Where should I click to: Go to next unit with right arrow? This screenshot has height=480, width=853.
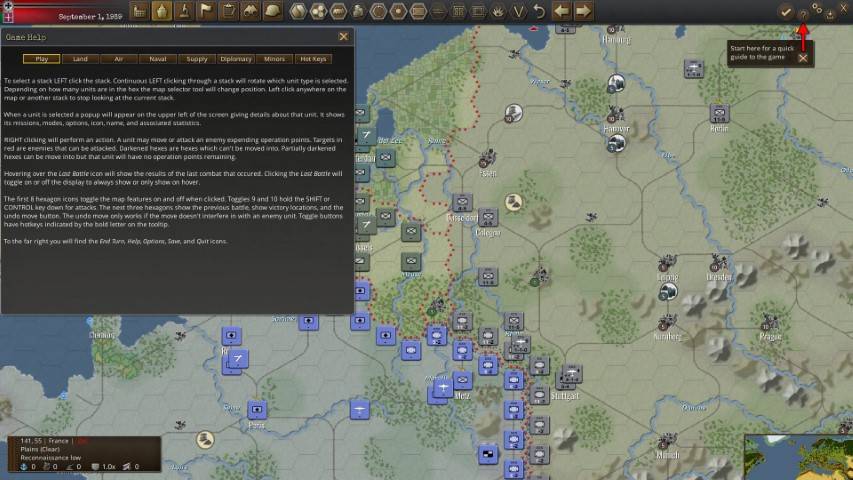584,11
